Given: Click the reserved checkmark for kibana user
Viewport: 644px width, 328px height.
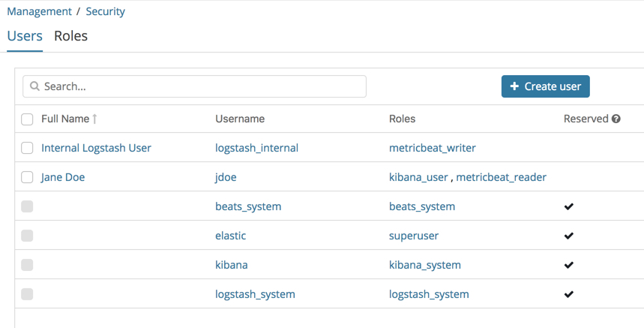Looking at the screenshot, I should click(x=569, y=265).
